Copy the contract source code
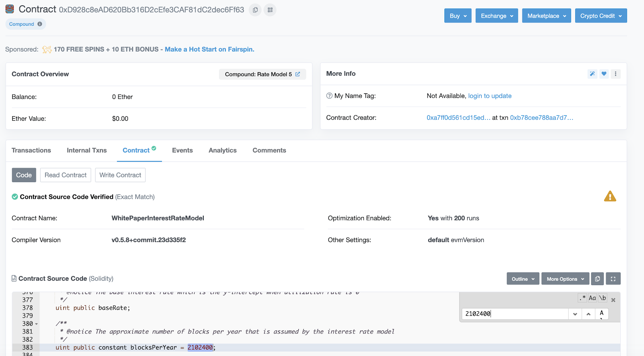The width and height of the screenshot is (644, 356). (x=597, y=279)
